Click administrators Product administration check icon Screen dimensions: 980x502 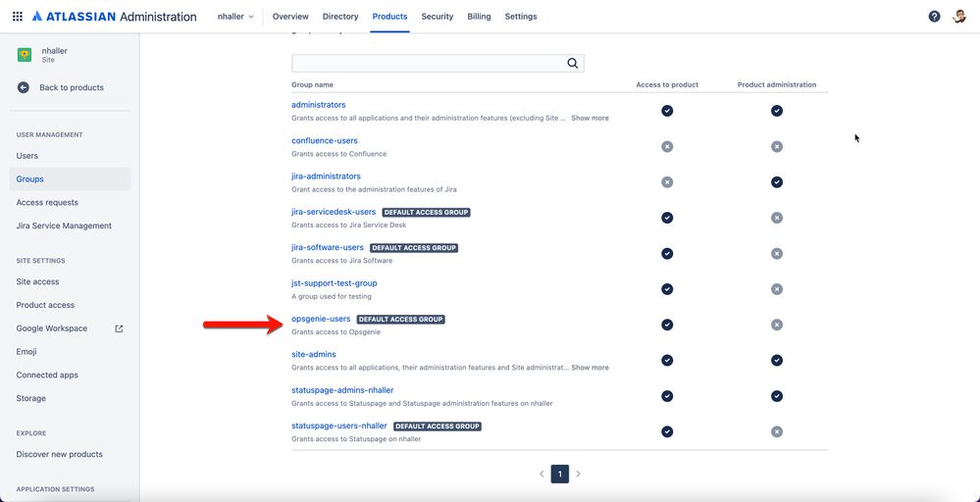click(x=776, y=111)
